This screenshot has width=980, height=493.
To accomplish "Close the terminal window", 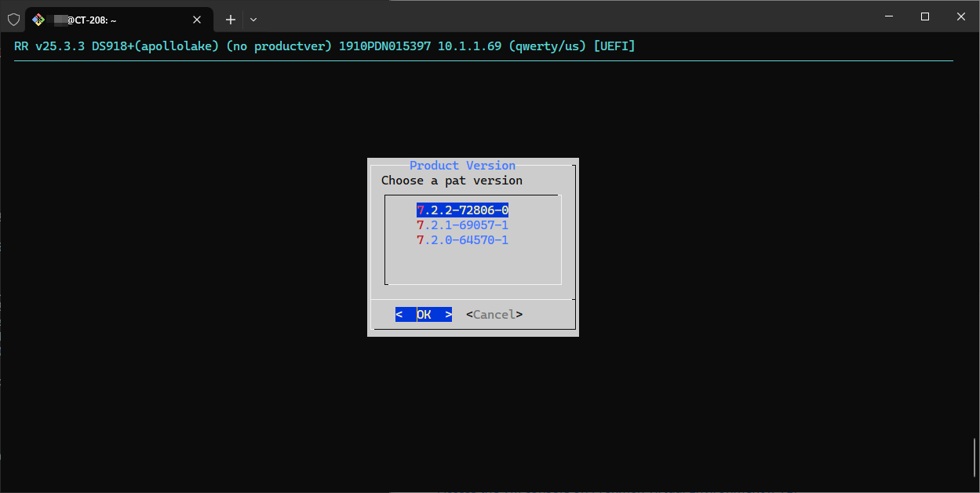I will [961, 16].
